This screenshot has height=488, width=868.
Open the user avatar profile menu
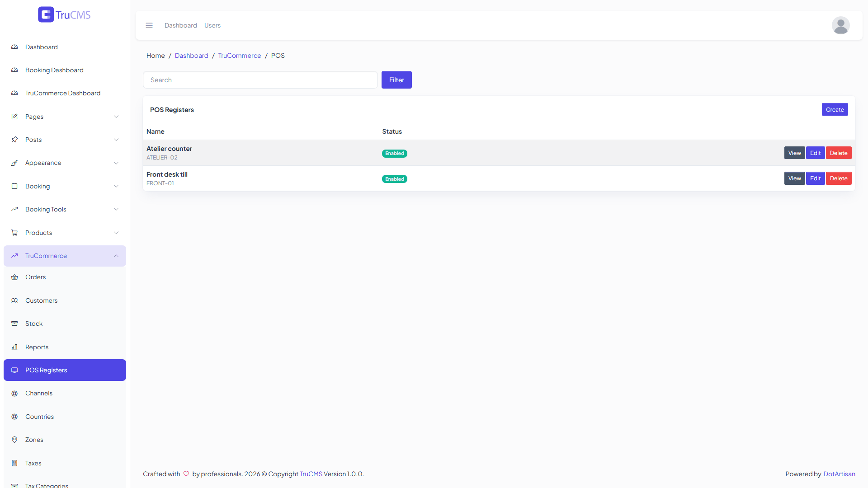click(x=840, y=25)
